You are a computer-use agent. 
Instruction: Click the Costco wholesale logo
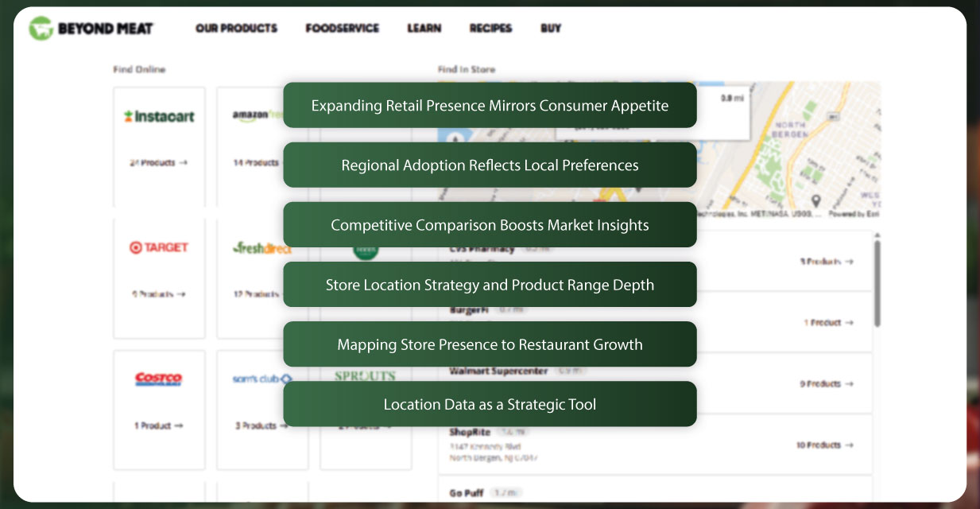[159, 379]
